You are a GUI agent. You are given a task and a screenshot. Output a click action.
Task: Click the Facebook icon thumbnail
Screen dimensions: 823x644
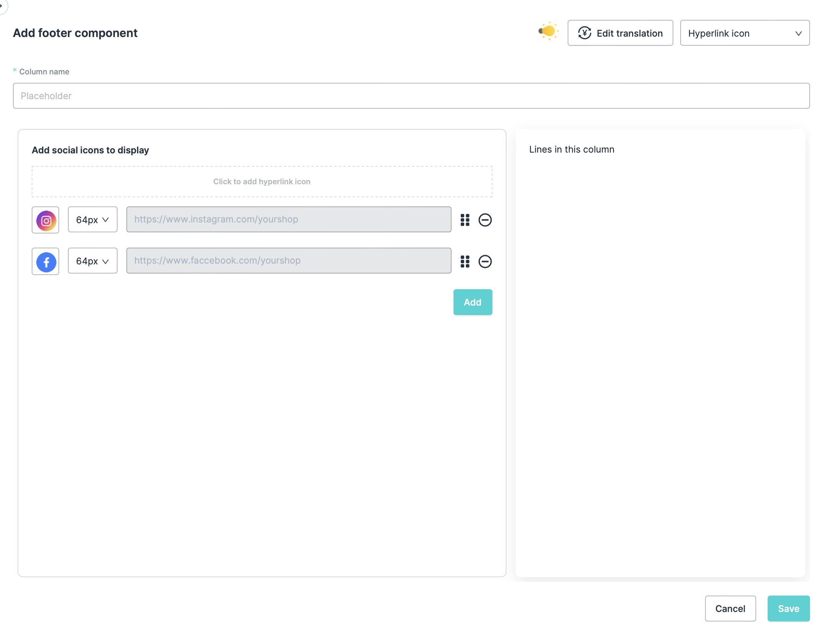45,261
